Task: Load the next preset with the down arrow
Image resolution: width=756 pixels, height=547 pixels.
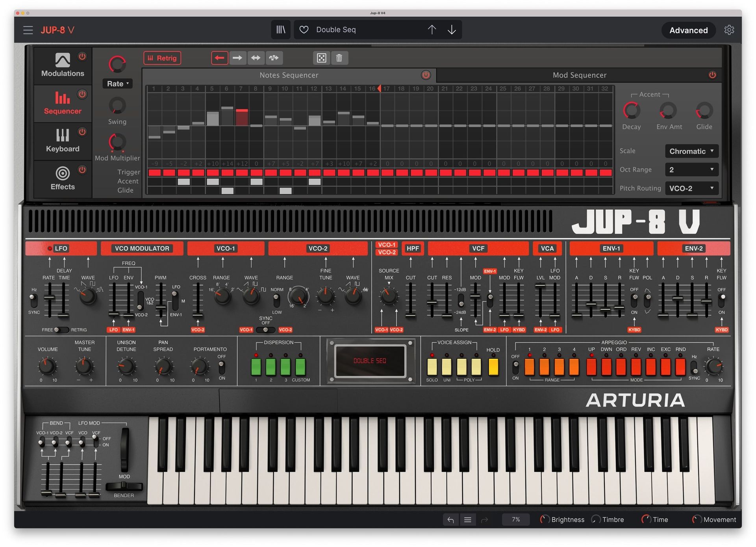Action: click(452, 30)
